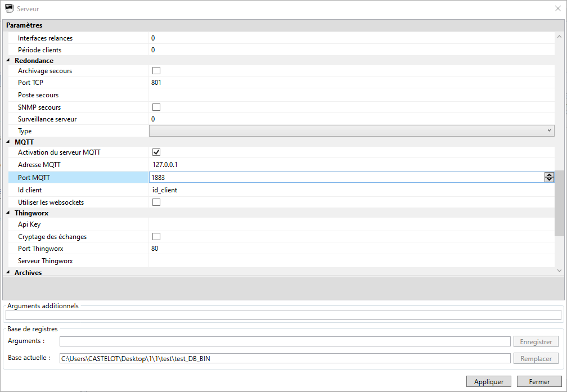Enable the Archivage secours checkbox
The width and height of the screenshot is (567, 392).
(156, 71)
